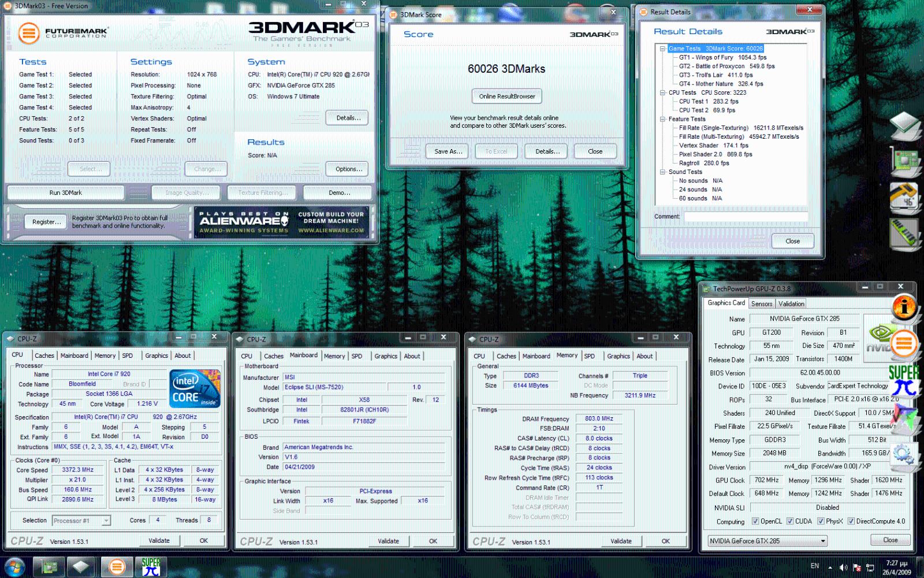Collapse the Game Tests tree node
The image size is (924, 578).
pos(662,49)
